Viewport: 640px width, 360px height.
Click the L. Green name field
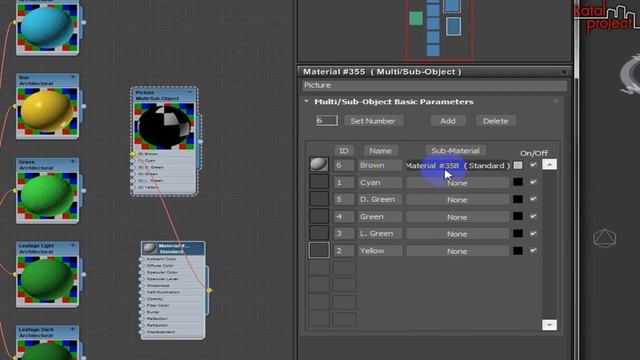380,234
